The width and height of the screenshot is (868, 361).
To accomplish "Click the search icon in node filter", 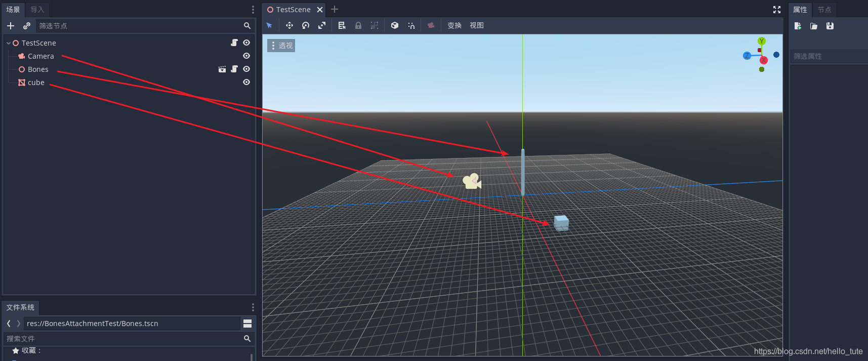I will click(x=247, y=26).
